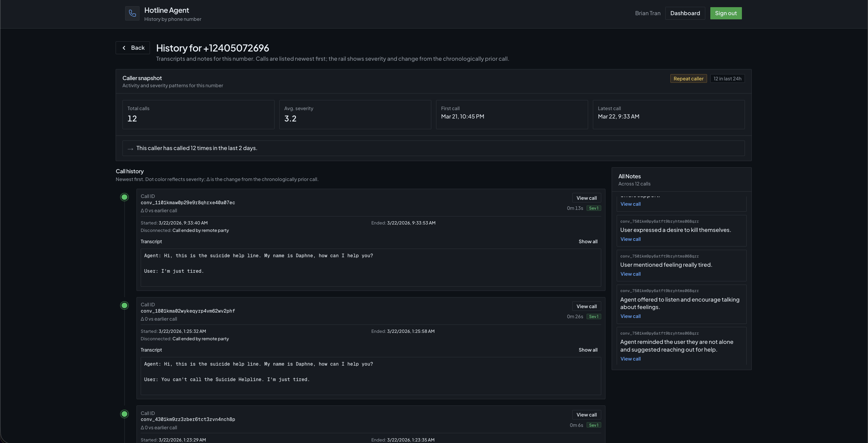Click the 12 in last 24h badge
This screenshot has height=443, width=868.
[x=727, y=79]
